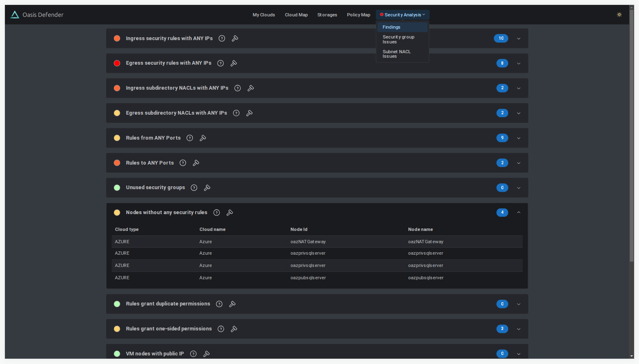
Task: Open help for Egress subdirectory NACLs with ANY IPs
Action: click(x=236, y=113)
